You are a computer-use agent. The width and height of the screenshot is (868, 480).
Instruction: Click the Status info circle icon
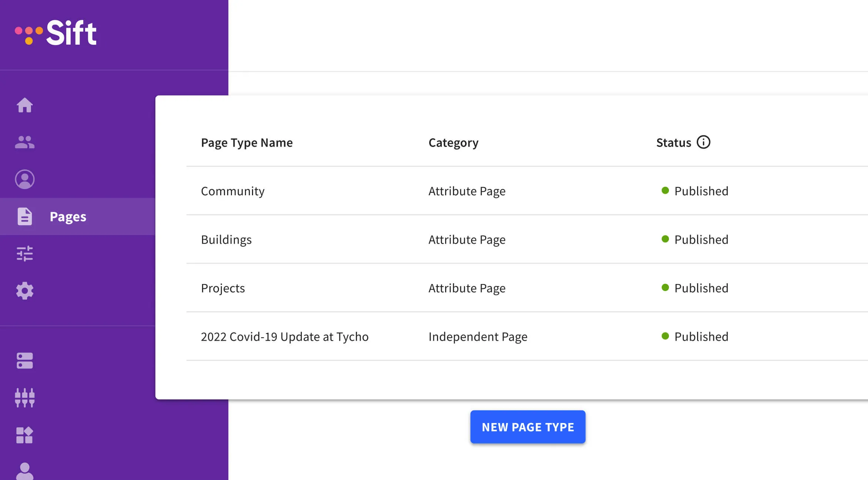703,142
